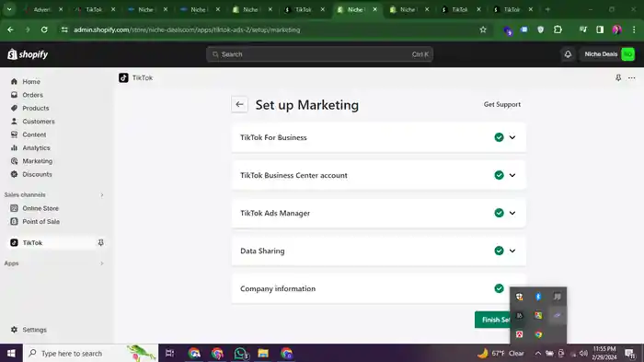Open weather widget 67°F Clear
This screenshot has width=644, height=362.
[x=501, y=353]
